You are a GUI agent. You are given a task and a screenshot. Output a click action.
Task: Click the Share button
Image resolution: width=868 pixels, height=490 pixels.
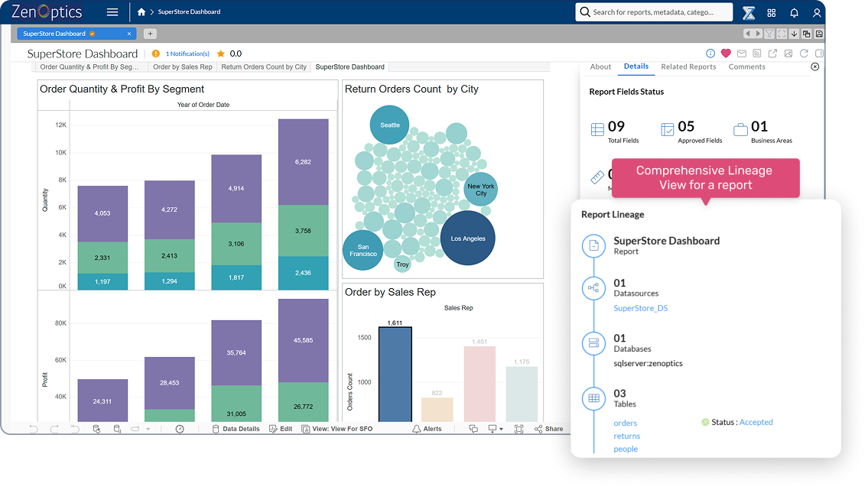coord(549,429)
